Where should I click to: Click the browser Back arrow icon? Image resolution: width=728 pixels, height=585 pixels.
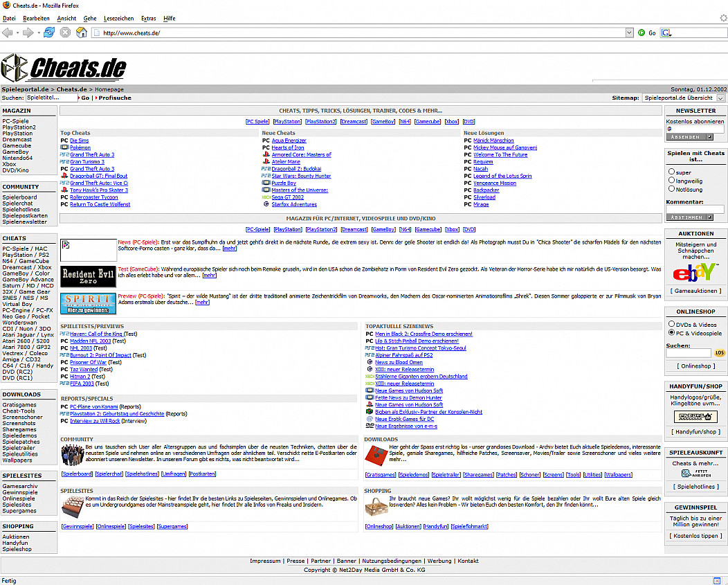click(x=8, y=33)
